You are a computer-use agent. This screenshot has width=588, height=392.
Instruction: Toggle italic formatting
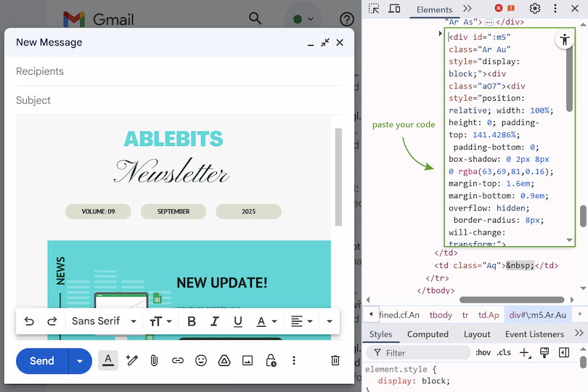point(215,321)
